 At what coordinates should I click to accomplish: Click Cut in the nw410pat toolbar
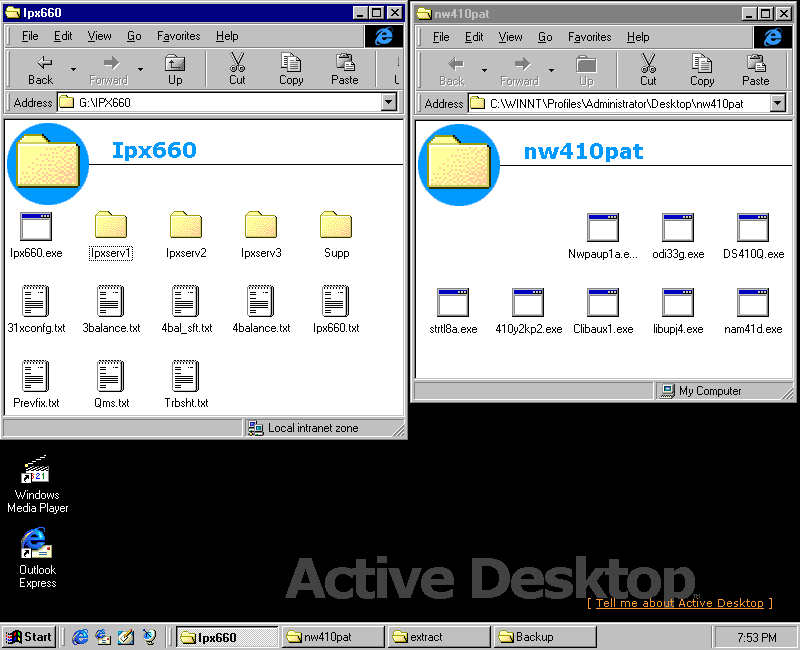648,71
